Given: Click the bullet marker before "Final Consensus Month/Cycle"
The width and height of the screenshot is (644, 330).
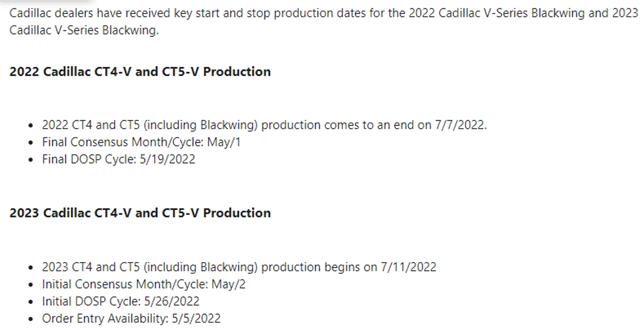Looking at the screenshot, I should click(31, 143).
